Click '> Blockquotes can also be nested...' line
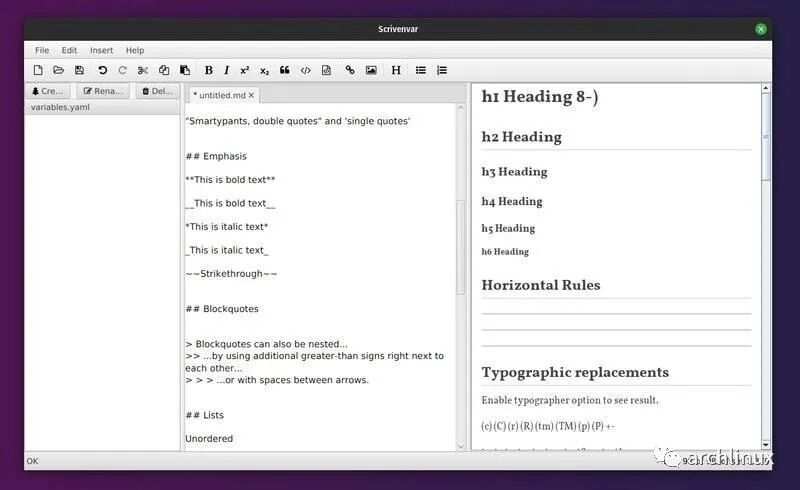The image size is (800, 490). click(266, 344)
